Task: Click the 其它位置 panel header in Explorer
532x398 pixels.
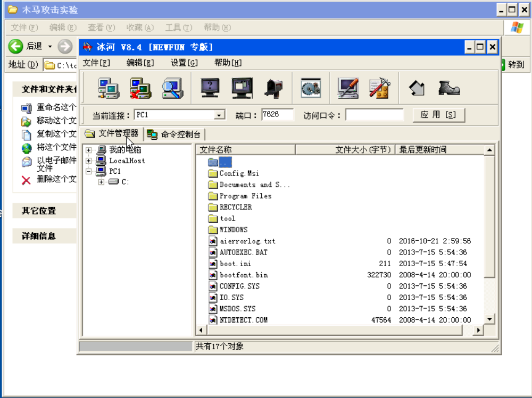Action: coord(45,210)
